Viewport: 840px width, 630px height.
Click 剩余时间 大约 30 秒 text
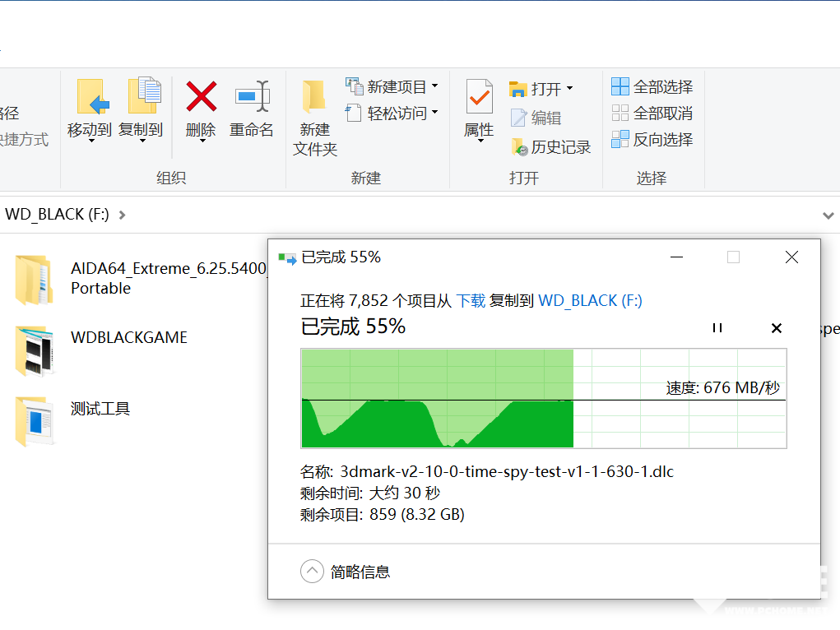pos(370,493)
